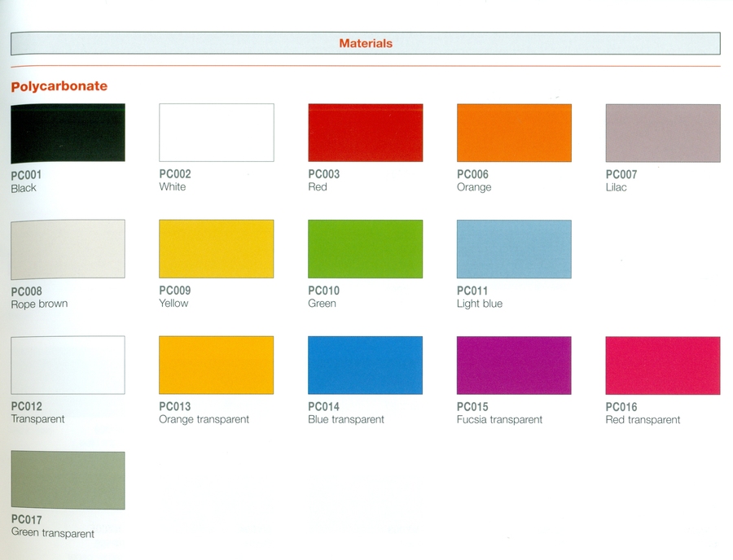Click the PC008 code label

(27, 291)
